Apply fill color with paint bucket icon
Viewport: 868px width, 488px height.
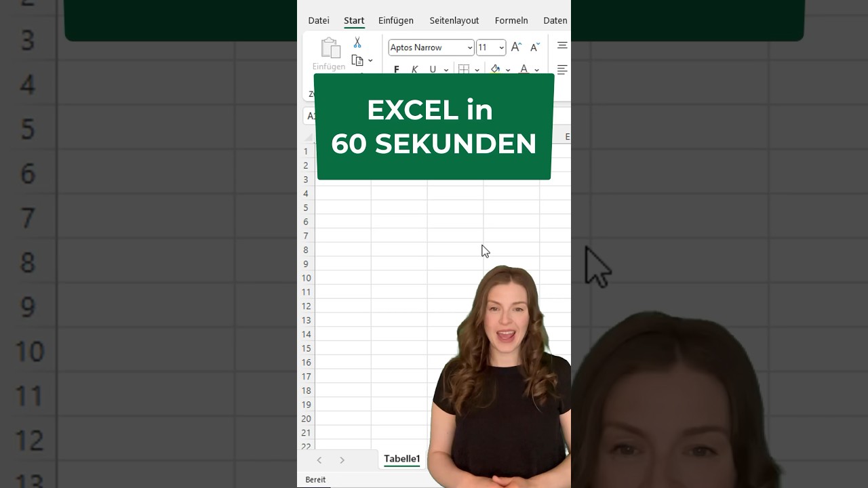(x=495, y=70)
